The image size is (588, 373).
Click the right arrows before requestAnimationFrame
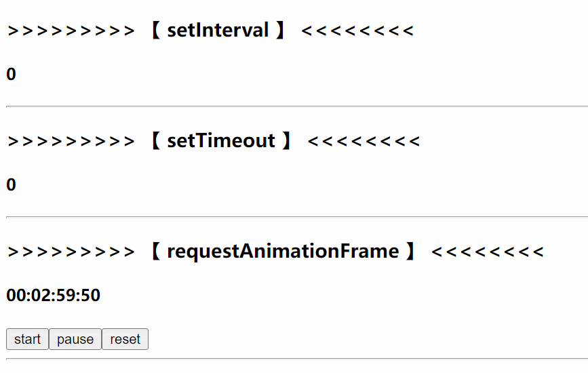(71, 252)
